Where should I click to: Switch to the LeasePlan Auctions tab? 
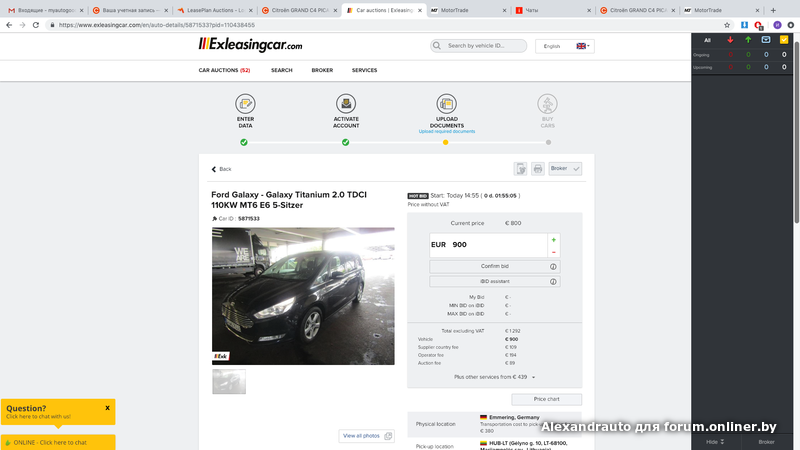(214, 10)
